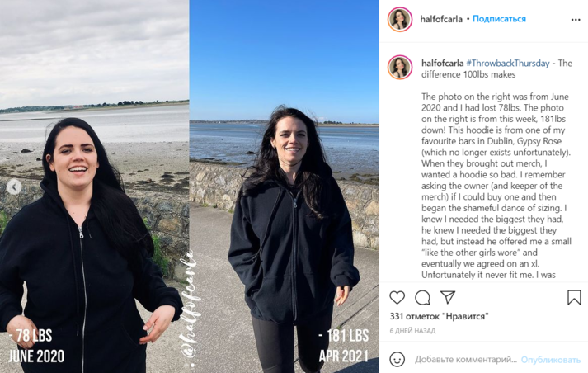Click the halfofcarla avatar beside the caption
This screenshot has height=373, width=588.
tap(400, 67)
